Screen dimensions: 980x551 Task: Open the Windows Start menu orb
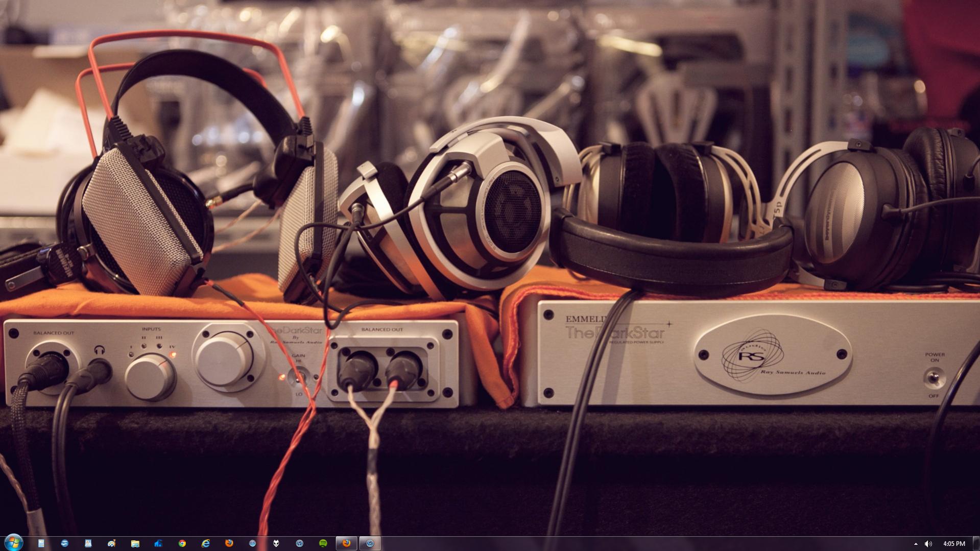[x=13, y=543]
